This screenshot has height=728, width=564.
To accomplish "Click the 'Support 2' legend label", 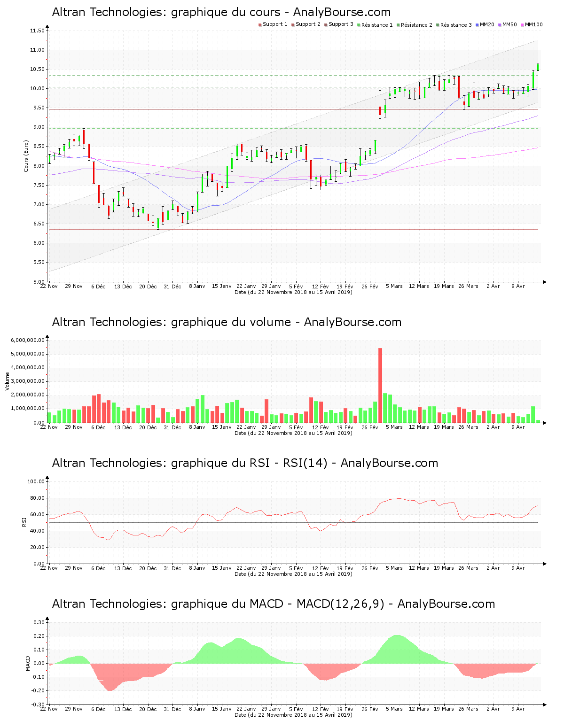I will [x=308, y=24].
